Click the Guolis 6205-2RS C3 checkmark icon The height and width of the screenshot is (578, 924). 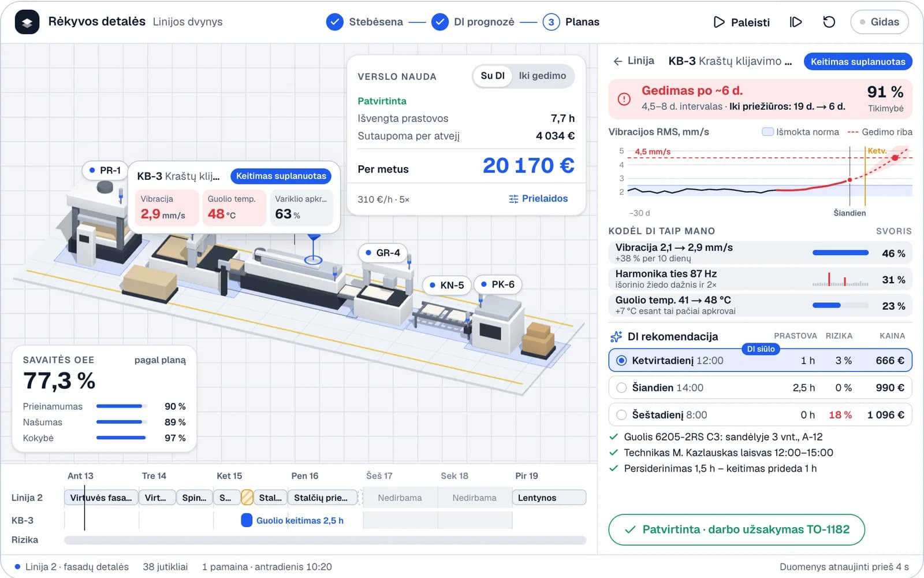[x=614, y=437]
